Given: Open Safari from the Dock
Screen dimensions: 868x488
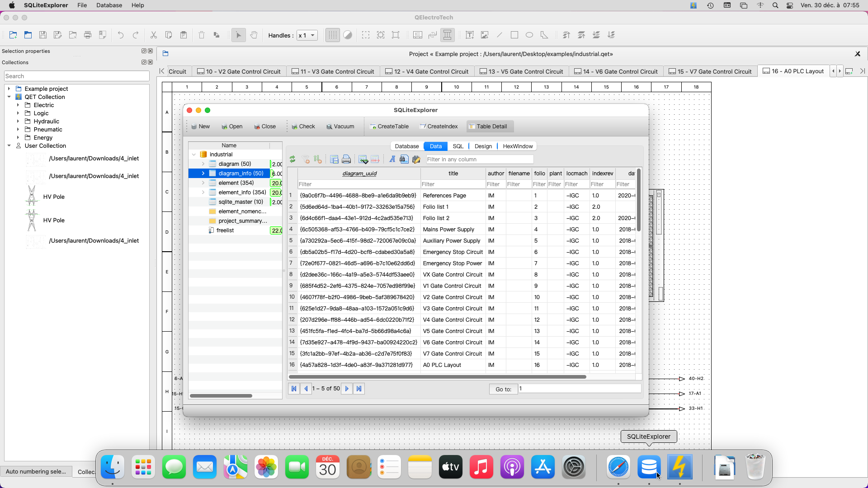Looking at the screenshot, I should [618, 467].
